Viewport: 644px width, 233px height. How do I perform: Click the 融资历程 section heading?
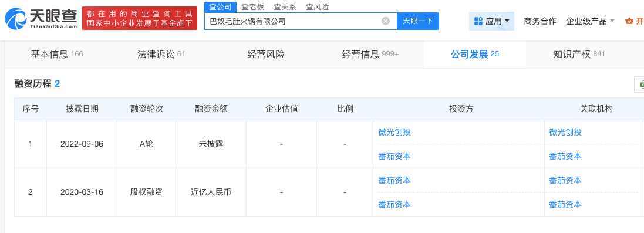point(32,84)
